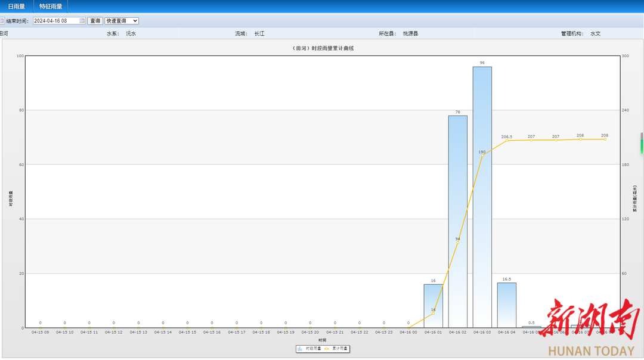Image resolution: width=644 pixels, height=360 pixels.
Task: Switch to the 特征雨量 tab
Action: pyautogui.click(x=51, y=7)
